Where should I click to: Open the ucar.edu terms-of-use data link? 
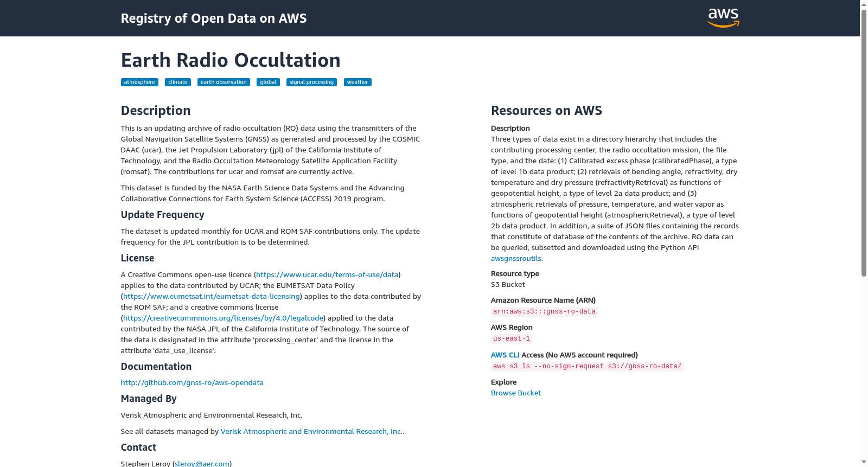327,275
